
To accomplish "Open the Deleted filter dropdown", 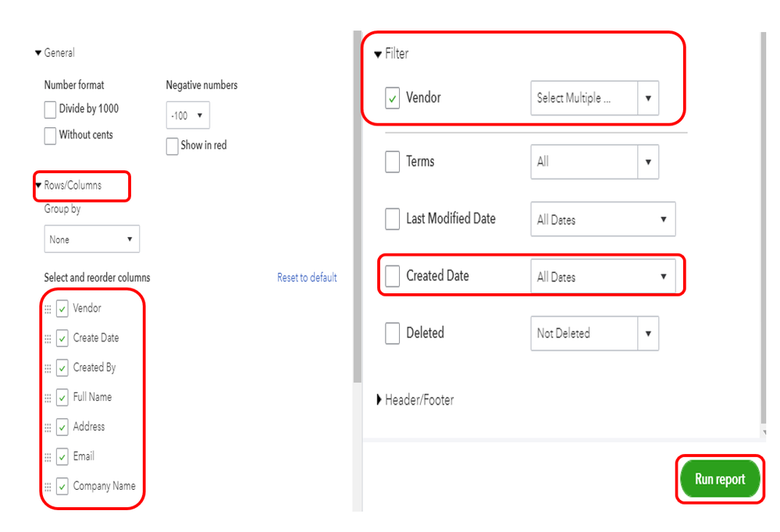I will (x=594, y=333).
